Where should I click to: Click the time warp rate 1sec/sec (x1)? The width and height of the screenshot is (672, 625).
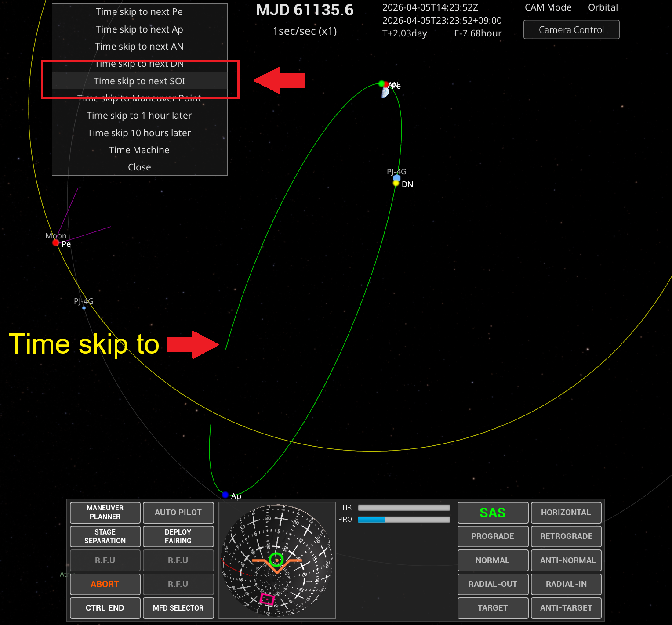click(x=305, y=31)
